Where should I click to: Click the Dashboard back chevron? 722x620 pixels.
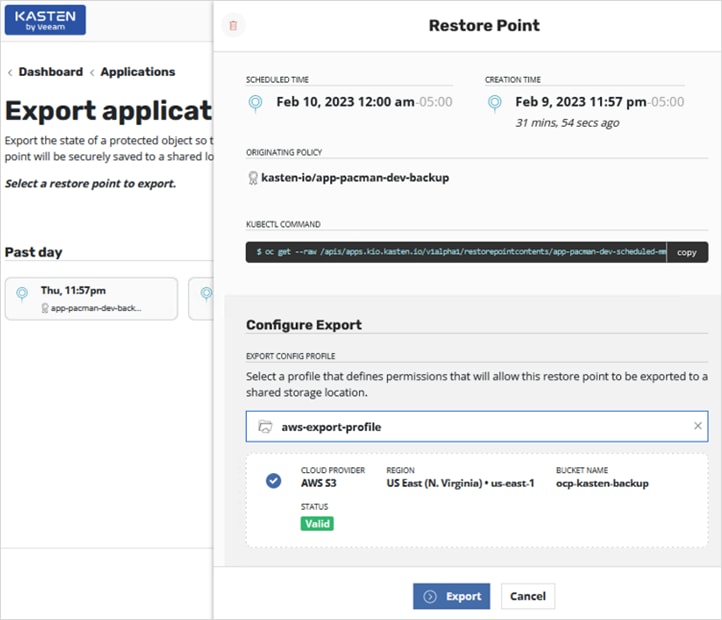point(10,72)
